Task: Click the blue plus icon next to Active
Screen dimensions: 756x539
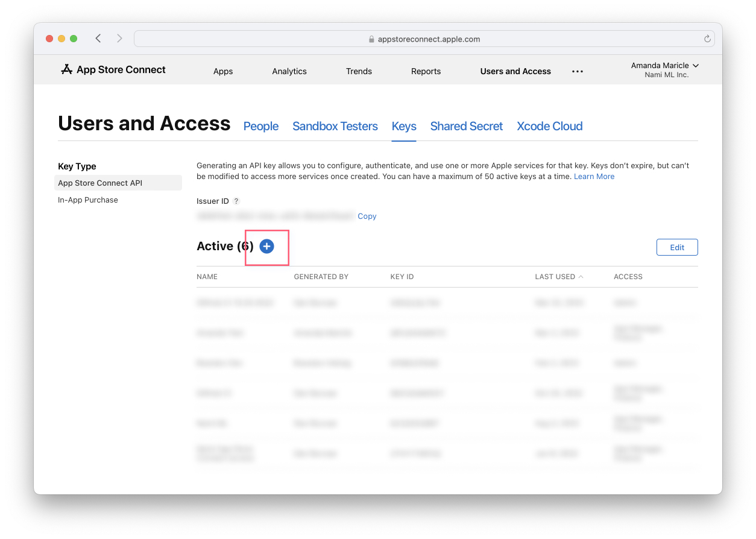Action: tap(266, 246)
